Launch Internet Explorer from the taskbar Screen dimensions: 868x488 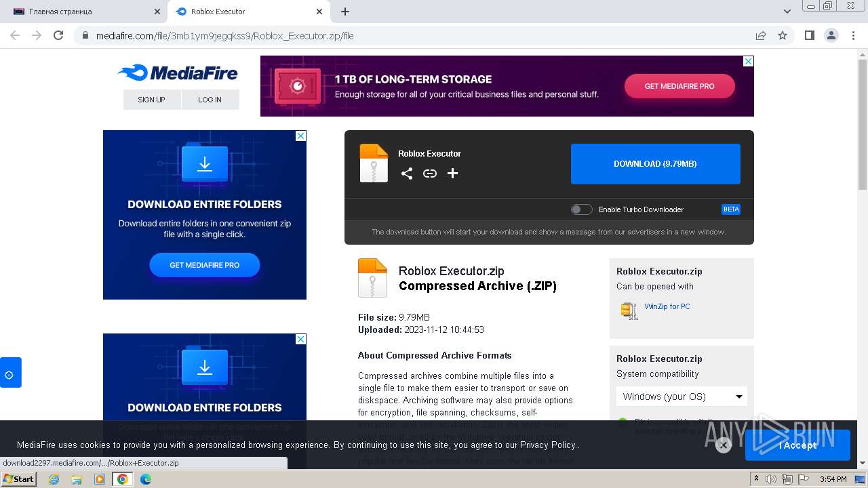(x=54, y=479)
